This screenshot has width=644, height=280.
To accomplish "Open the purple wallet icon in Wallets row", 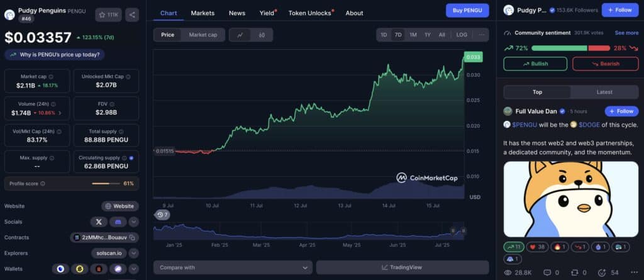I will pos(118,269).
